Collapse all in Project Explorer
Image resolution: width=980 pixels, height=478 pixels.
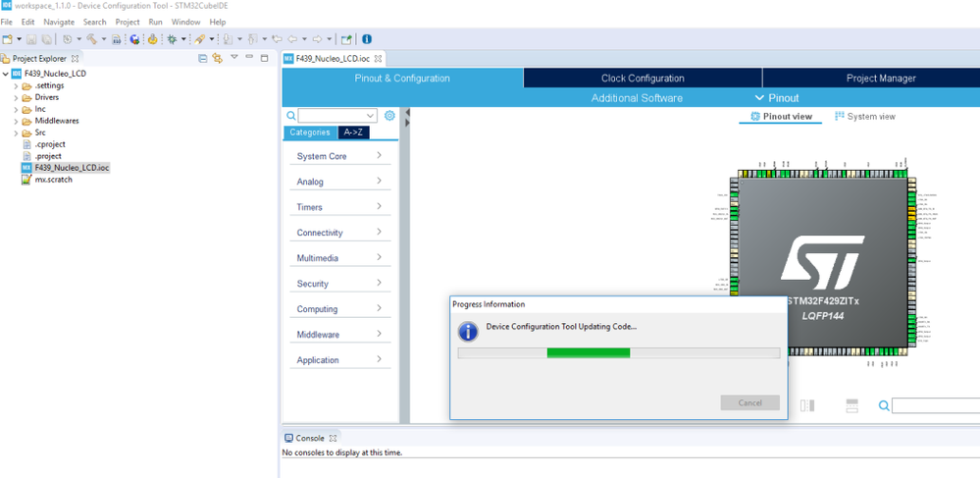[x=202, y=58]
